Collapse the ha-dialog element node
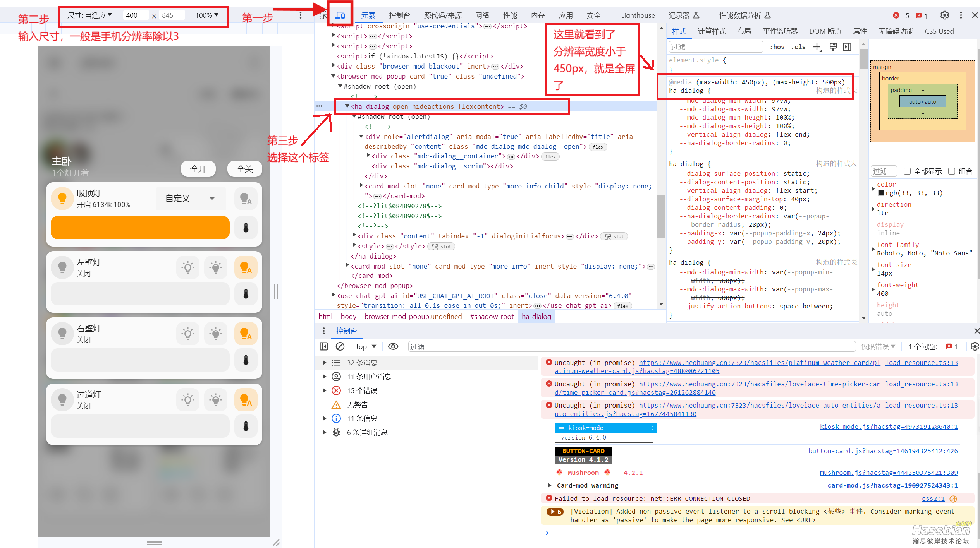The width and height of the screenshot is (980, 548). 347,106
